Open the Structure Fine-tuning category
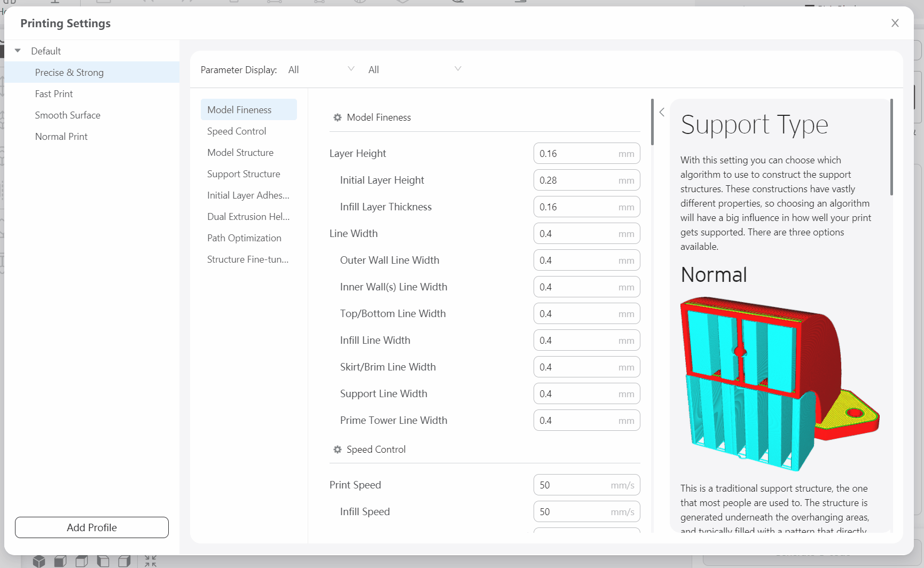 pos(249,259)
